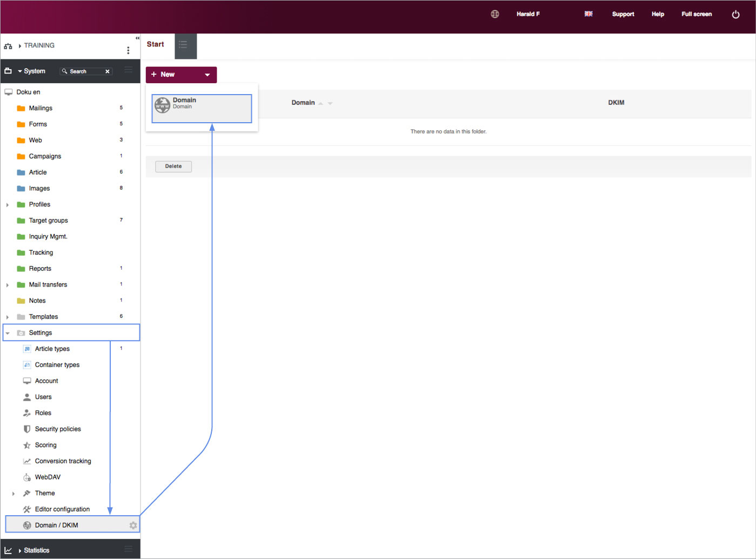Open the list view icon beside Start
Screen dimensions: 756x559
pos(185,45)
